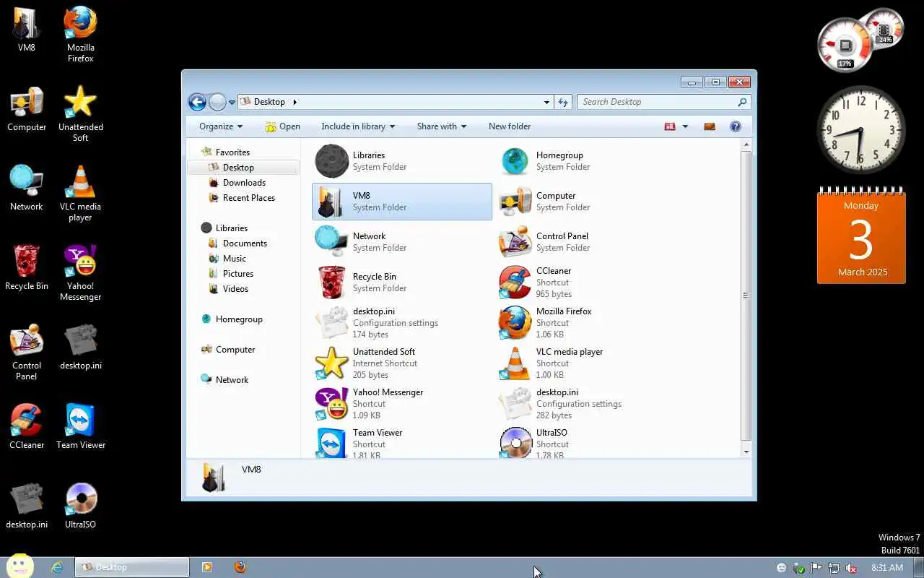Open Downloads in the navigation pane

click(244, 183)
